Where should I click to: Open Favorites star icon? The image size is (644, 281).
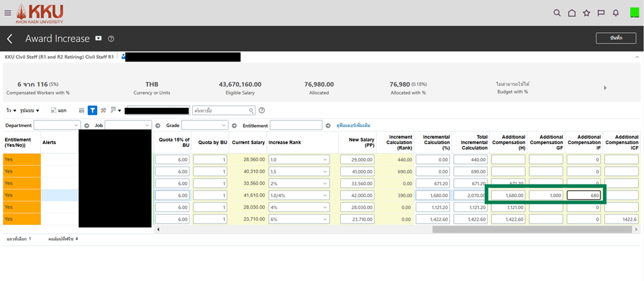click(x=587, y=13)
